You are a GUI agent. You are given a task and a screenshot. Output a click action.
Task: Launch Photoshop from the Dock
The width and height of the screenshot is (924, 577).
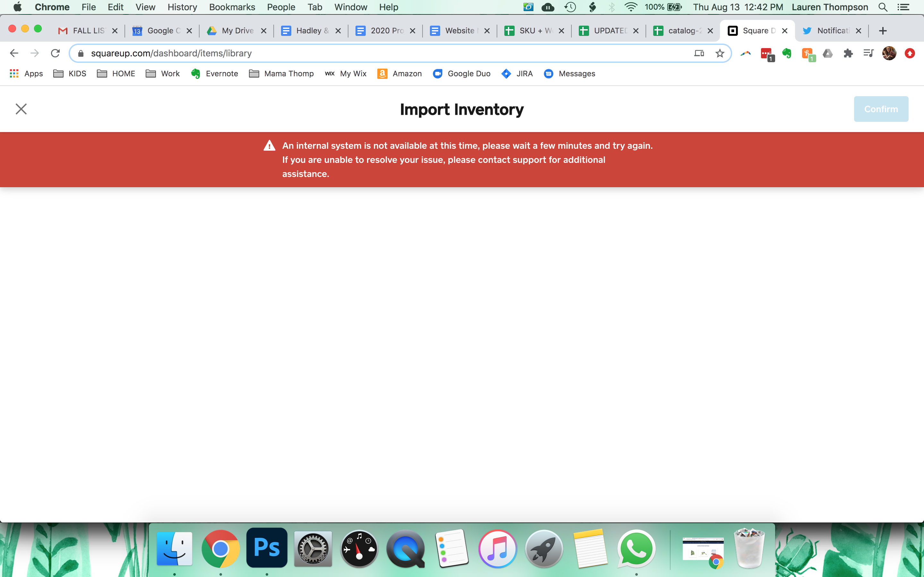tap(267, 548)
